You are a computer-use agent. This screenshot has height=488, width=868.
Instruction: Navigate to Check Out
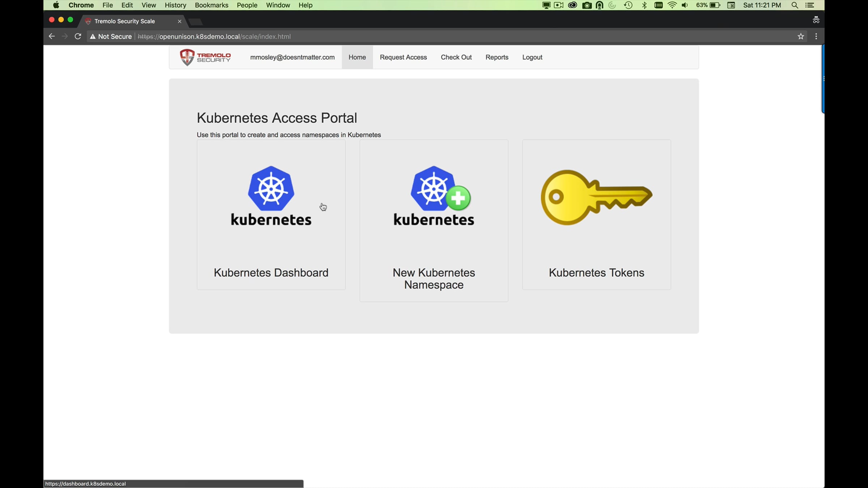456,57
